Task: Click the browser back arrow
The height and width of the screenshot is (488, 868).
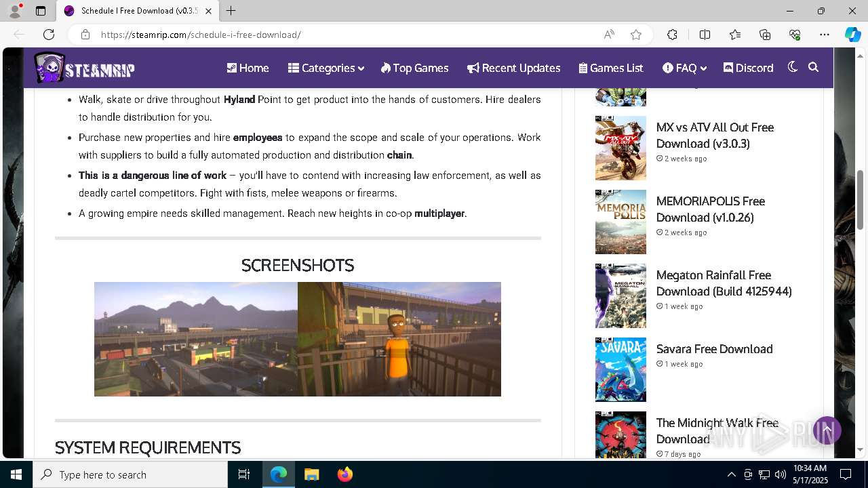Action: (19, 35)
